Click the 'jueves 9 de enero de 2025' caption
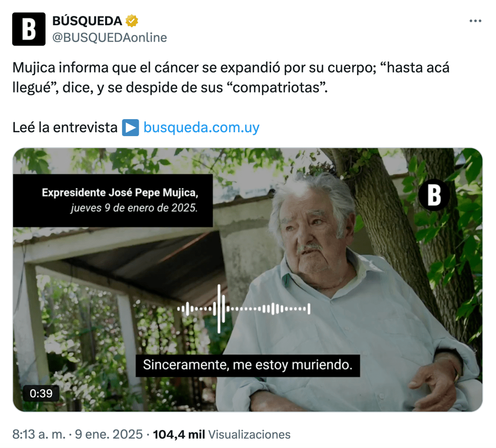 click(134, 208)
